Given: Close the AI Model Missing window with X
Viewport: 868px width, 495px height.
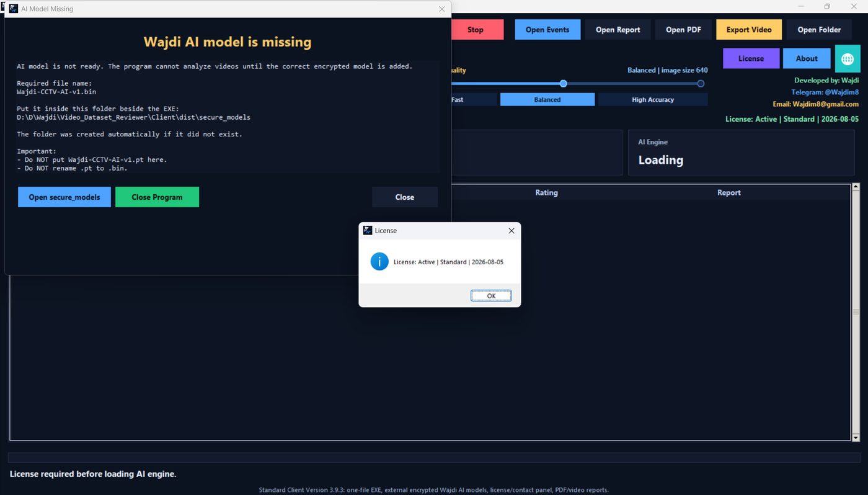Looking at the screenshot, I should (x=441, y=9).
